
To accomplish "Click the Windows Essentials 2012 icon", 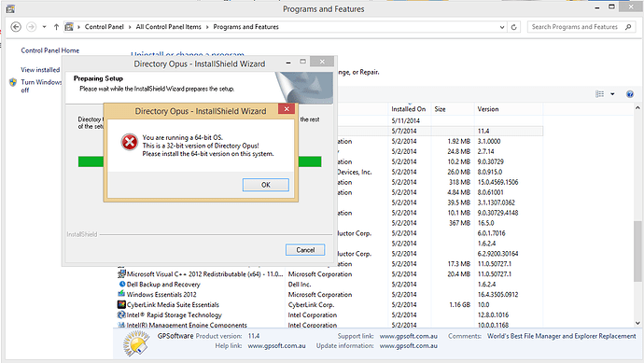I will pyautogui.click(x=121, y=294).
